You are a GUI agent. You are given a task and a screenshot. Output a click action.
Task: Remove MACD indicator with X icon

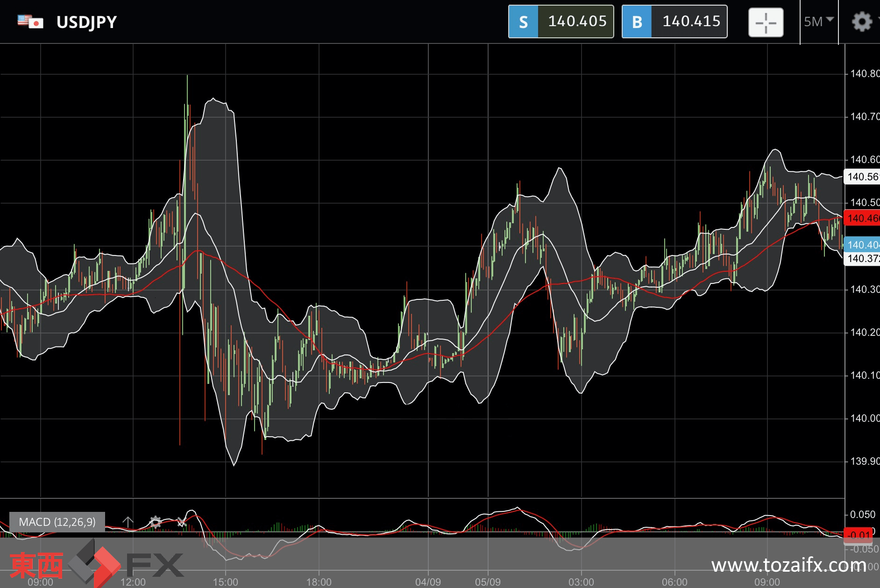182,522
